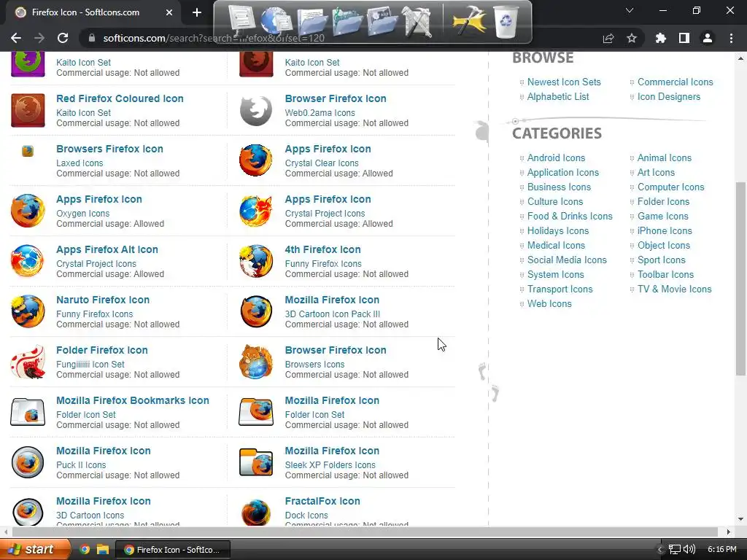Open the Social Media Icons category

(x=567, y=260)
